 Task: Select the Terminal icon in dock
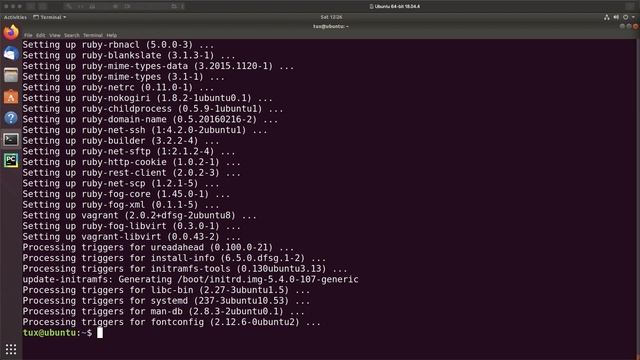(11, 140)
